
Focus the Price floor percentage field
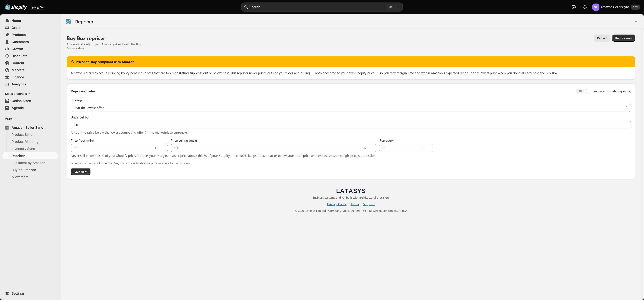119,148
